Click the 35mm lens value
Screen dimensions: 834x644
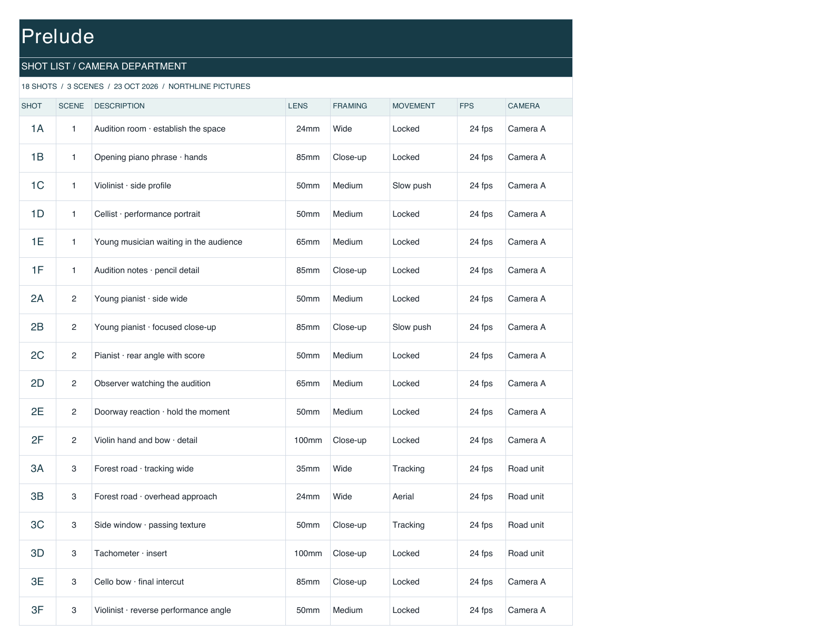[308, 469]
